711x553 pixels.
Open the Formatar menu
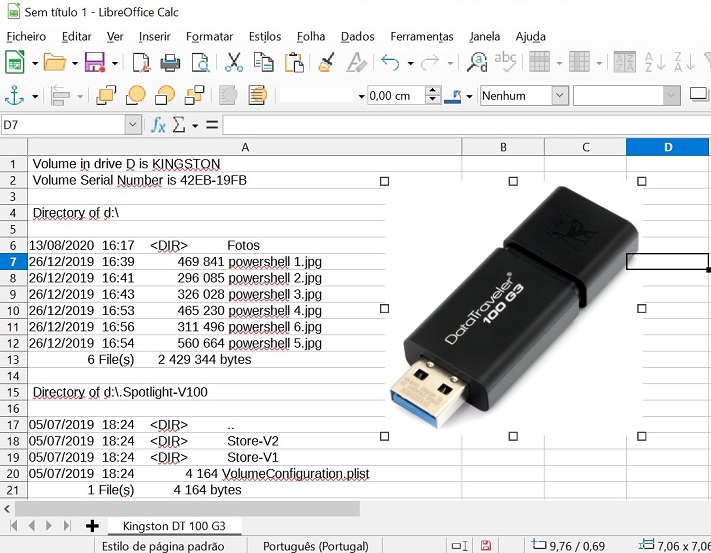coord(209,37)
